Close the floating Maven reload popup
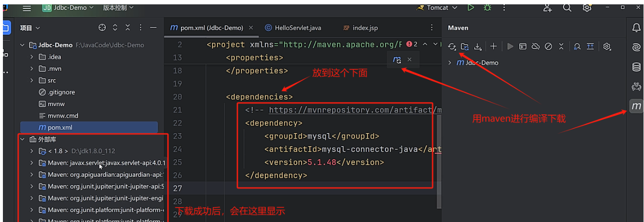Image resolution: width=644 pixels, height=222 pixels. coord(409,59)
